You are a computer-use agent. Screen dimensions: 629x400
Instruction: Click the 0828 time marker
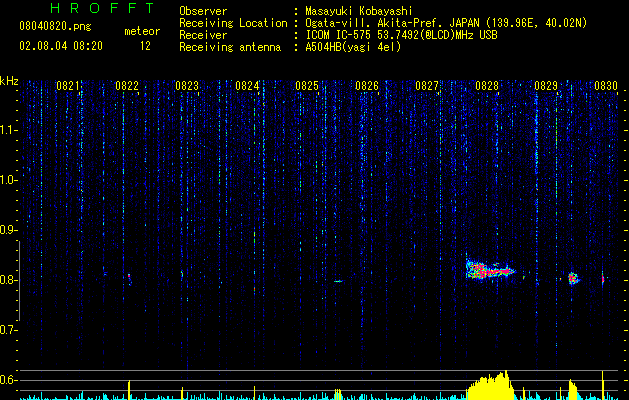487,85
